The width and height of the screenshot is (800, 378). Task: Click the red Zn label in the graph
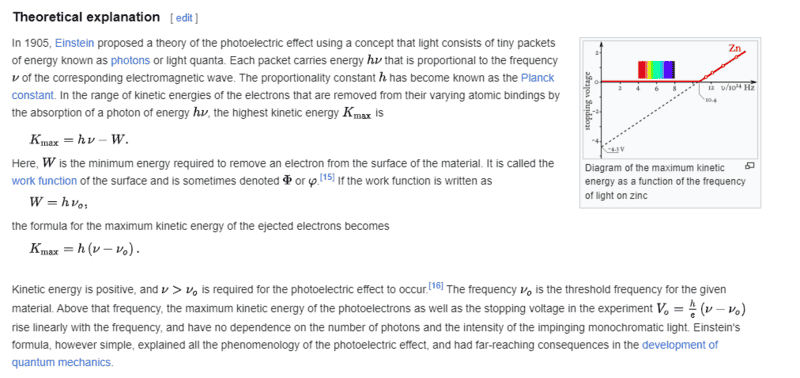[734, 48]
